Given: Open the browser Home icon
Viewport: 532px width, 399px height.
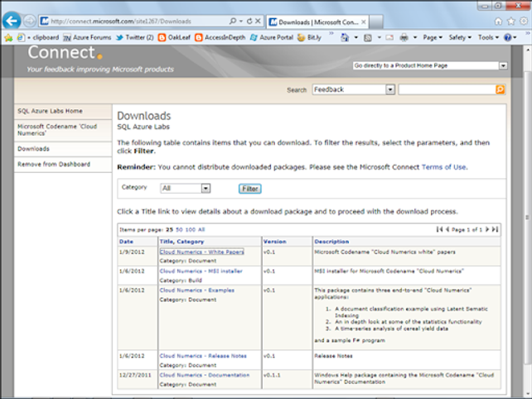Looking at the screenshot, I should [498, 22].
